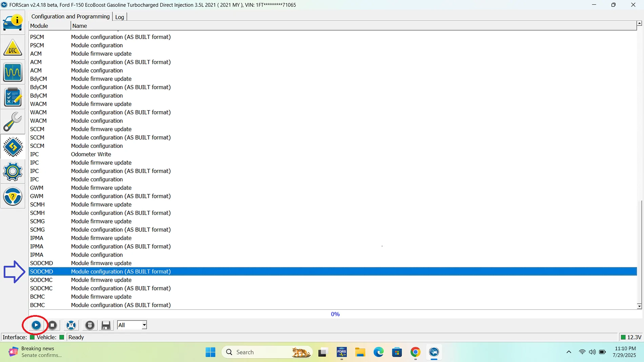Select IPC Module configuration (AS BUILT format) row
Viewport: 644px width, 362px height.
[333, 171]
